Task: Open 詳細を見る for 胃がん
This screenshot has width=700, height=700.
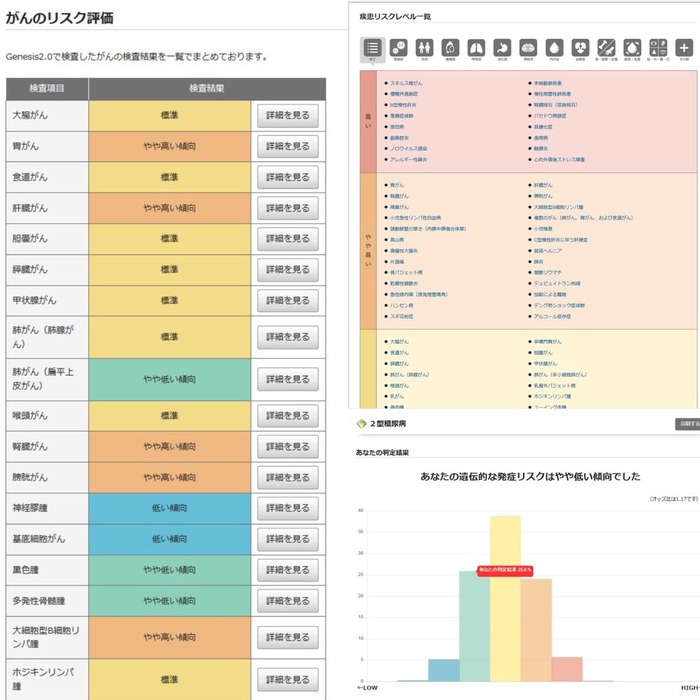Action: [288, 146]
